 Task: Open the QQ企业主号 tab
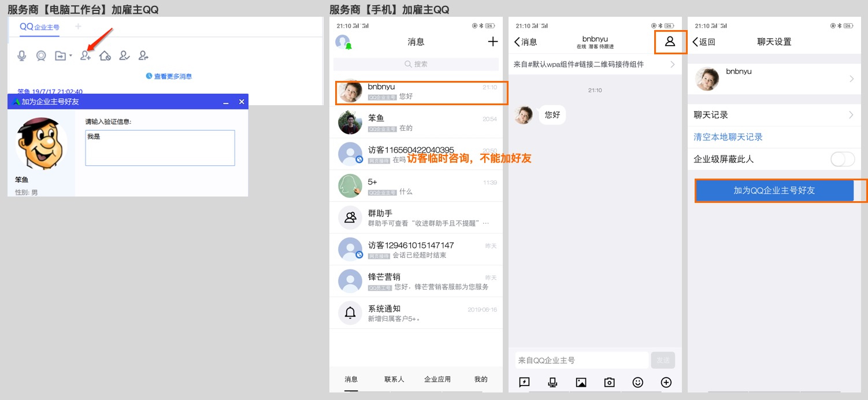click(x=39, y=27)
